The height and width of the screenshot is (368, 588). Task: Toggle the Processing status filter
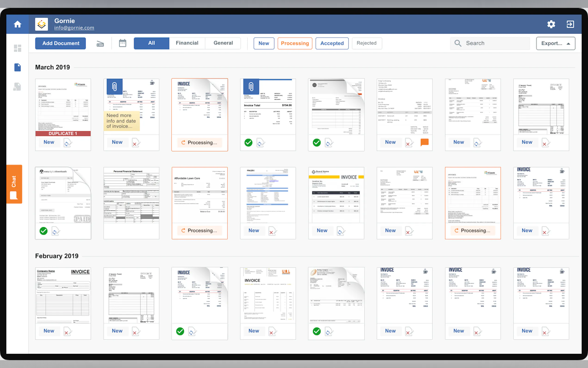click(x=295, y=43)
